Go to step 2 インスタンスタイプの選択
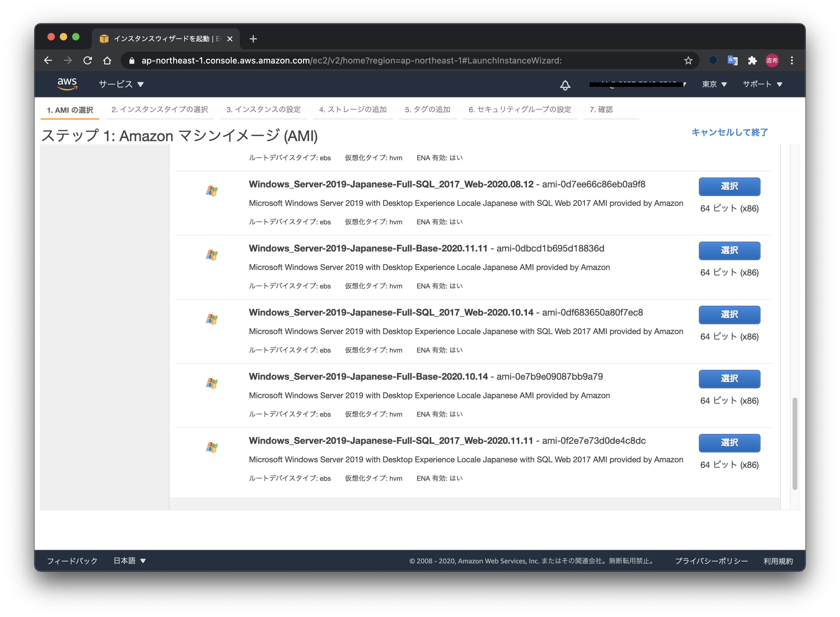 159,109
